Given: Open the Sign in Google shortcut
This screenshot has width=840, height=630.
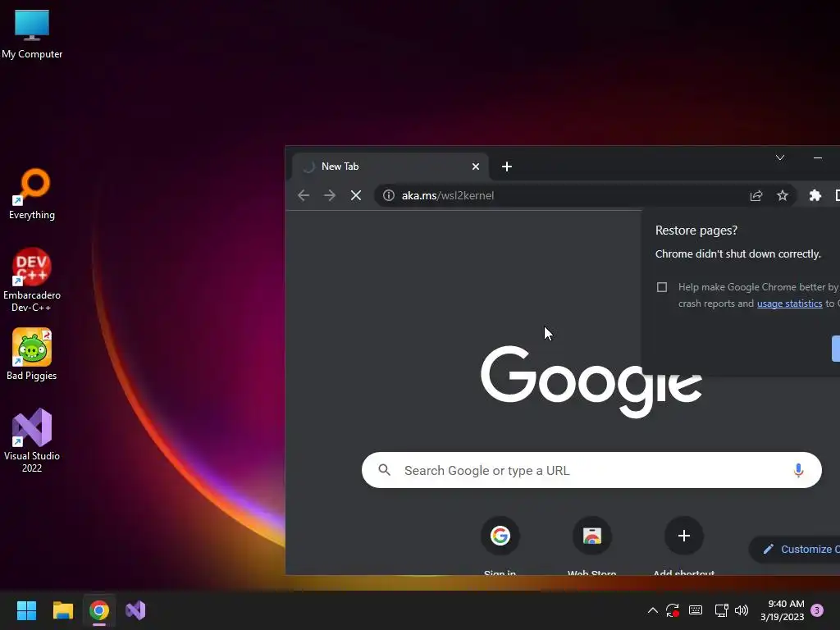Looking at the screenshot, I should point(500,546).
